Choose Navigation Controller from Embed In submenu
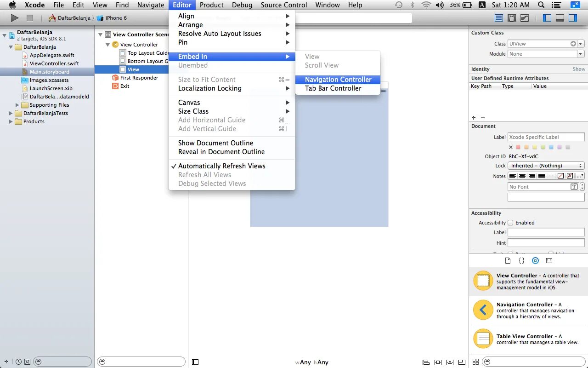This screenshot has height=368, width=588. (x=338, y=80)
